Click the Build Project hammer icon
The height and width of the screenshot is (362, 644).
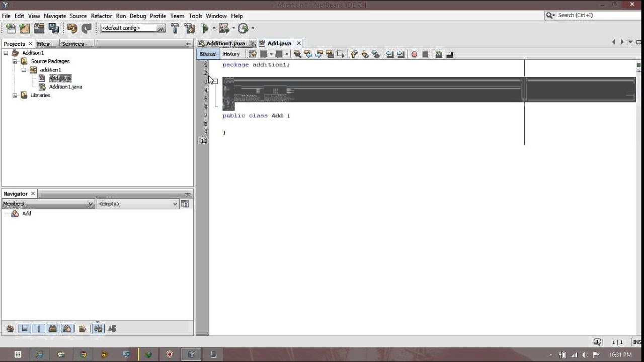(x=175, y=29)
